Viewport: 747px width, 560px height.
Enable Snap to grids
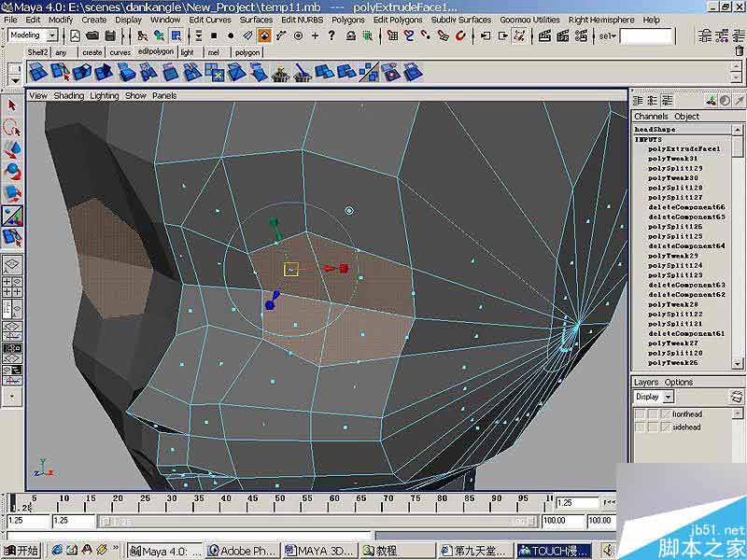392,35
